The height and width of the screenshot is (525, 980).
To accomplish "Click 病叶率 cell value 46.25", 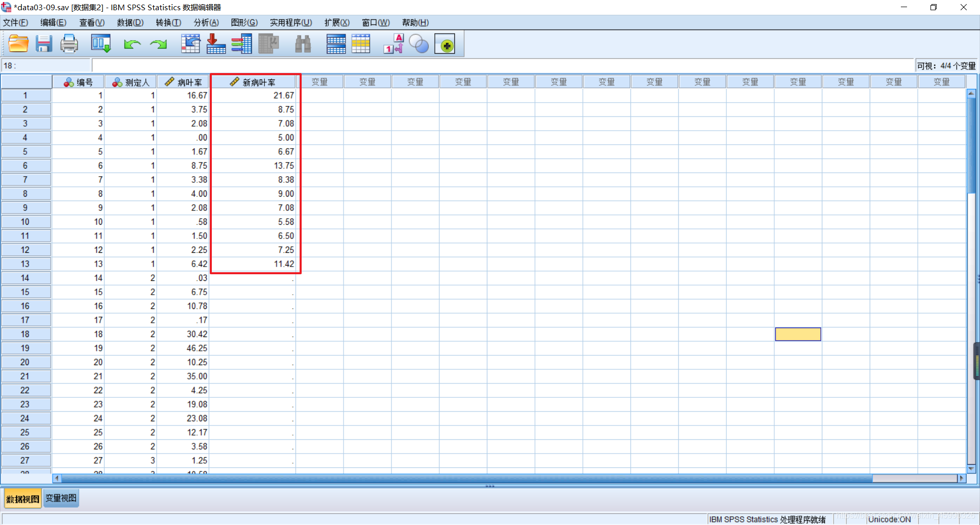I will pos(183,348).
